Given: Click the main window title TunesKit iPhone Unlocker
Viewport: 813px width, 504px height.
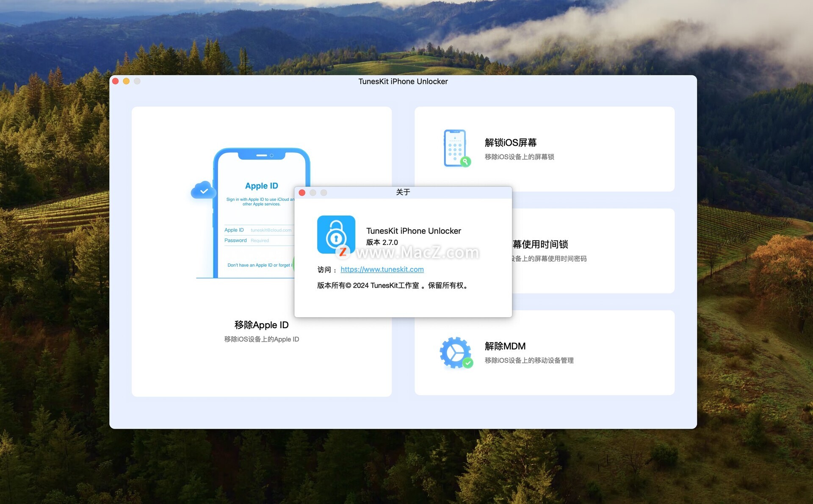Looking at the screenshot, I should tap(403, 81).
